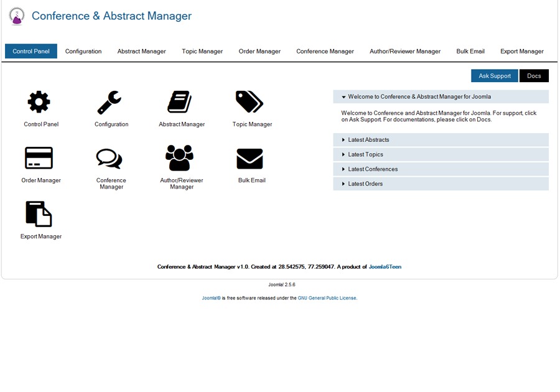Go to the Export Manager tab

point(522,51)
